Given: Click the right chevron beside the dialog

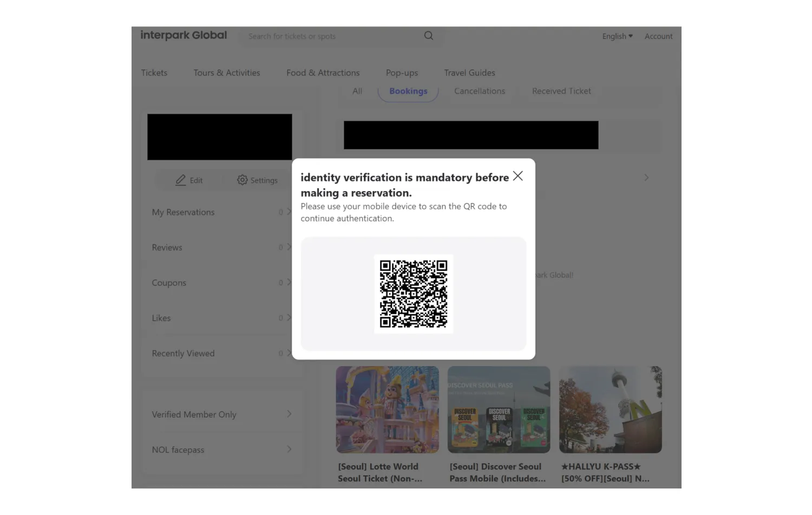Looking at the screenshot, I should pos(646,178).
